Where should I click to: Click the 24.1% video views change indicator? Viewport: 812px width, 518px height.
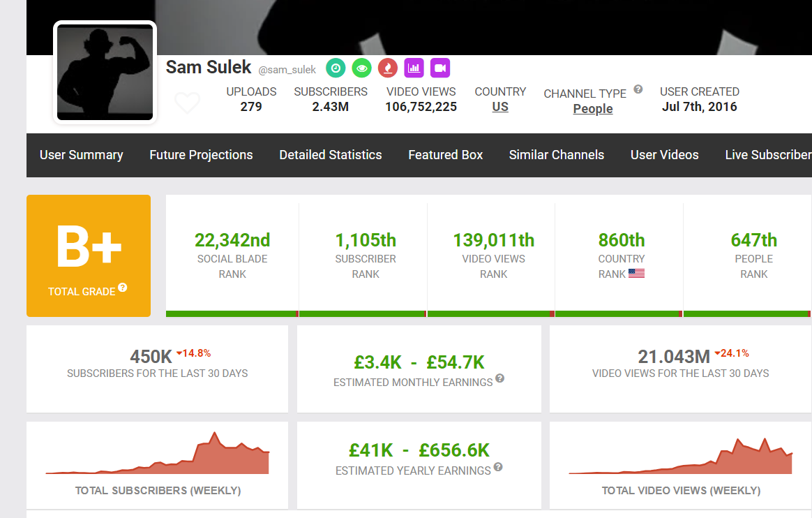pos(732,353)
